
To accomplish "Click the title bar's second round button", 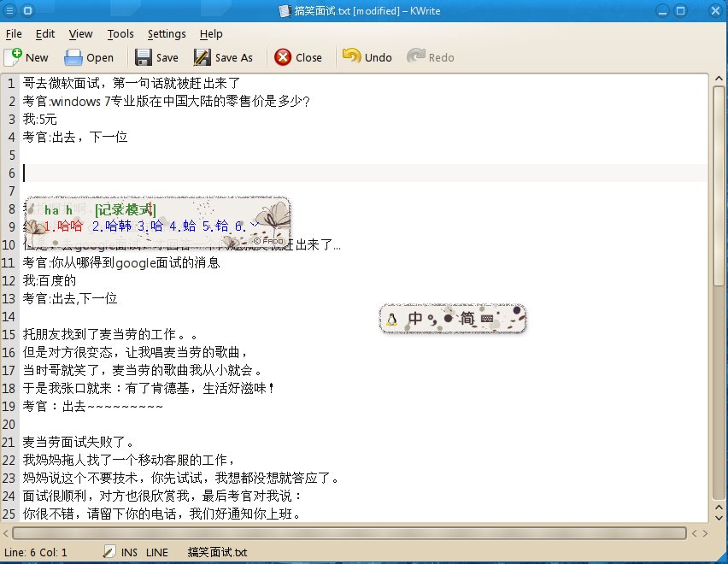I will click(x=27, y=10).
